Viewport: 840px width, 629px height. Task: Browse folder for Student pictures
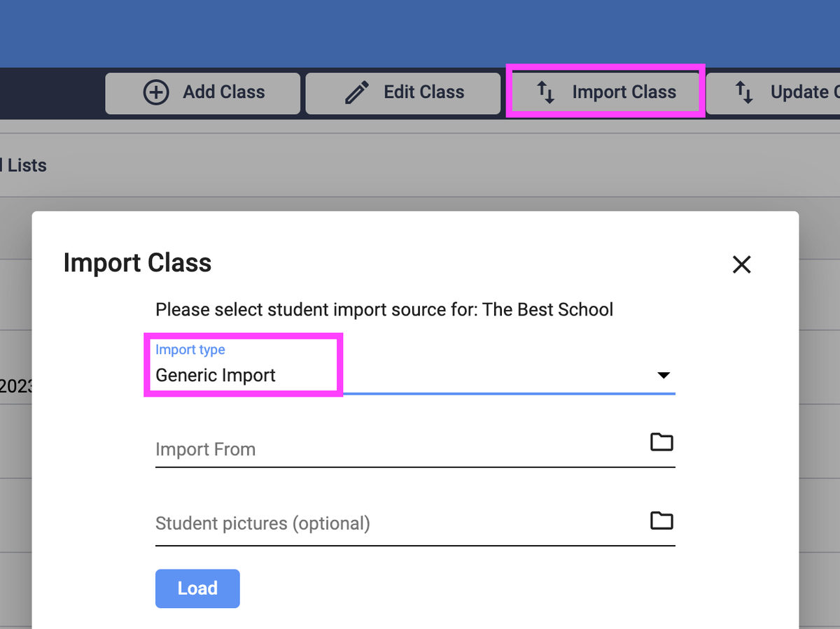pos(661,521)
